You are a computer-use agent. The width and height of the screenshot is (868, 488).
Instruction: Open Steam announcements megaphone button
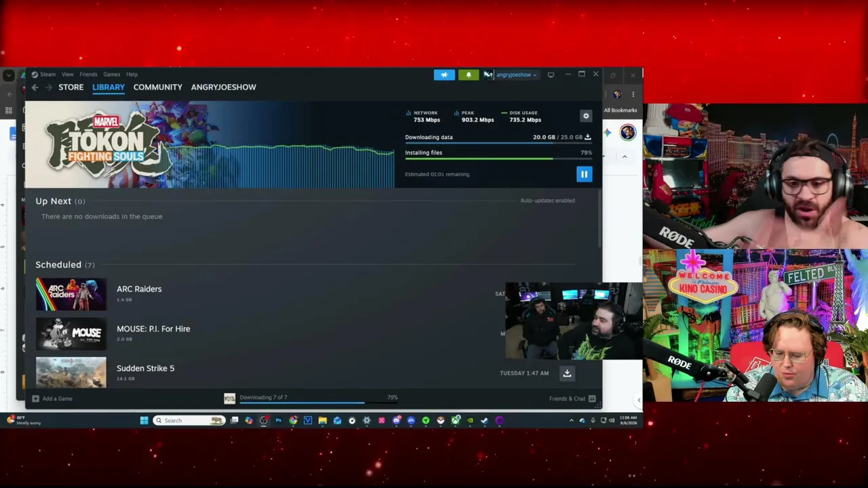pos(444,75)
